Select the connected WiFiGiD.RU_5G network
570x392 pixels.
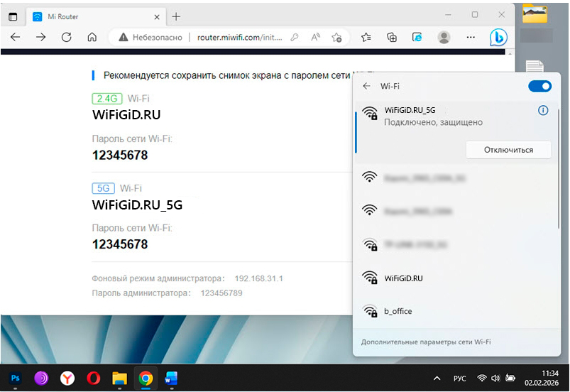(456, 132)
